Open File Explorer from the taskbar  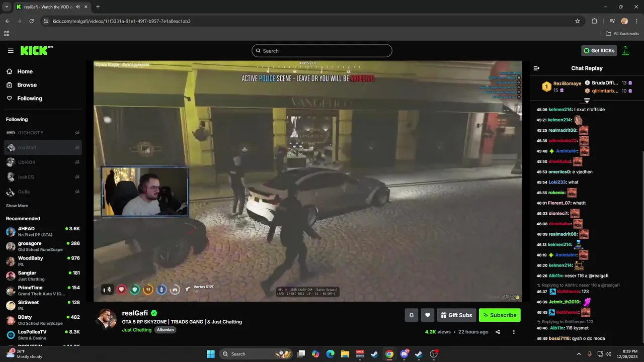pyautogui.click(x=345, y=354)
